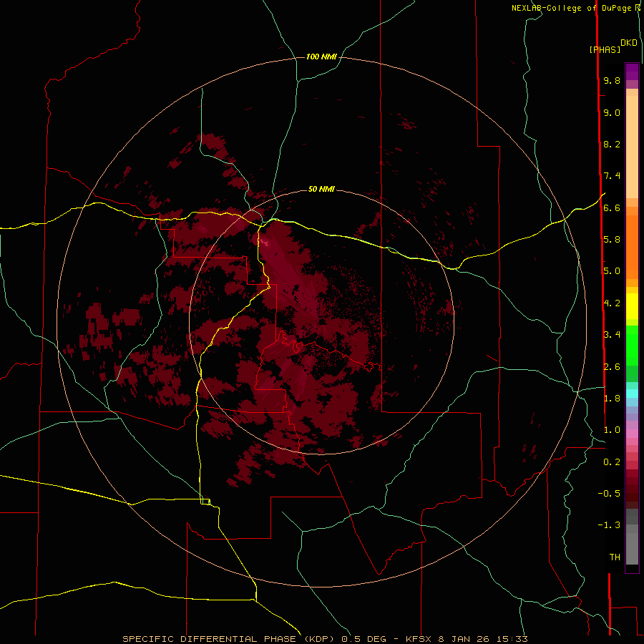Click the dark orange legend band
The image size is (644, 644).
[632, 248]
